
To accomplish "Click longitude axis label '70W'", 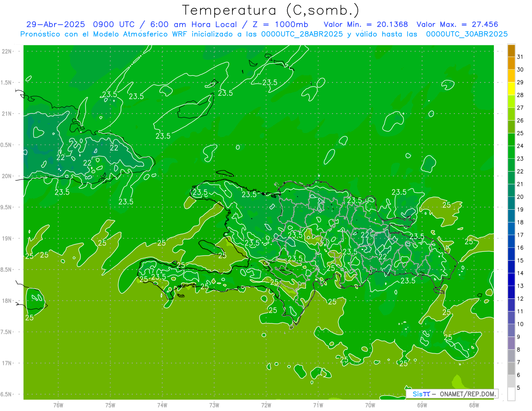I will (370, 405).
